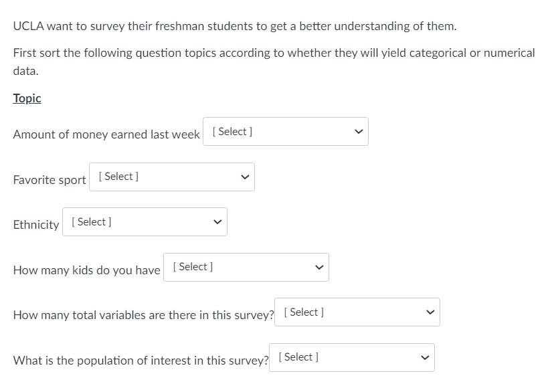
Task: Click chevron arrow on Favorite sport dropdown
Action: (245, 177)
